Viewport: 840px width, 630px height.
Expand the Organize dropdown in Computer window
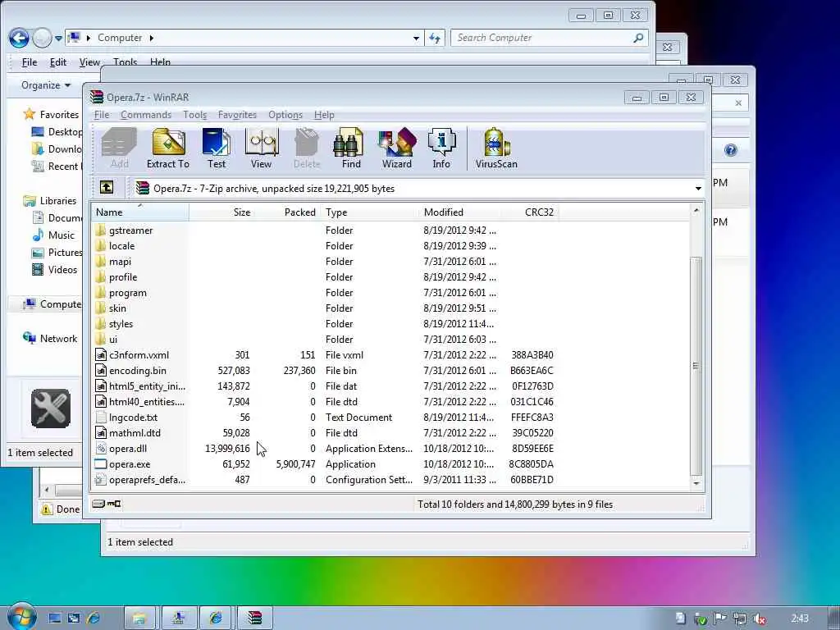46,85
